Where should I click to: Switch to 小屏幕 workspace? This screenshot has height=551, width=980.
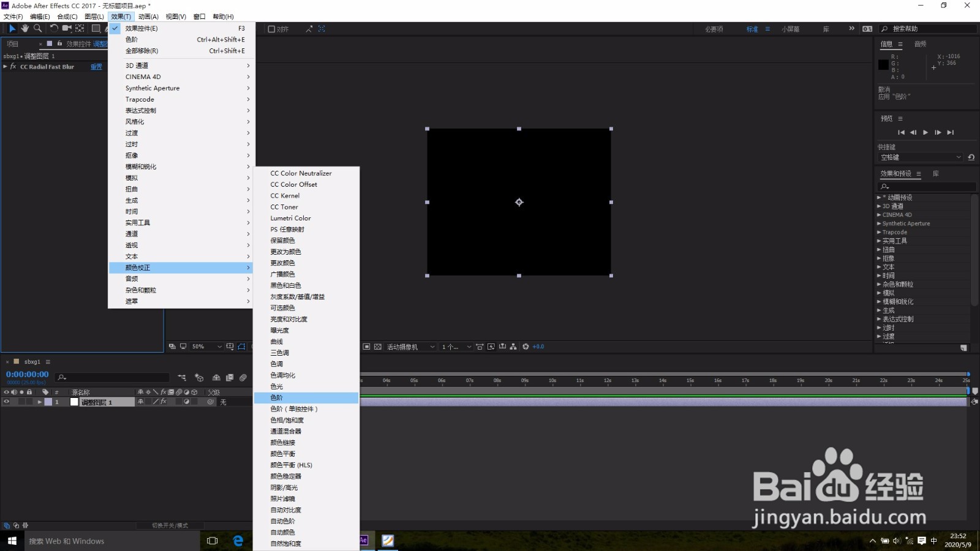[x=790, y=29]
